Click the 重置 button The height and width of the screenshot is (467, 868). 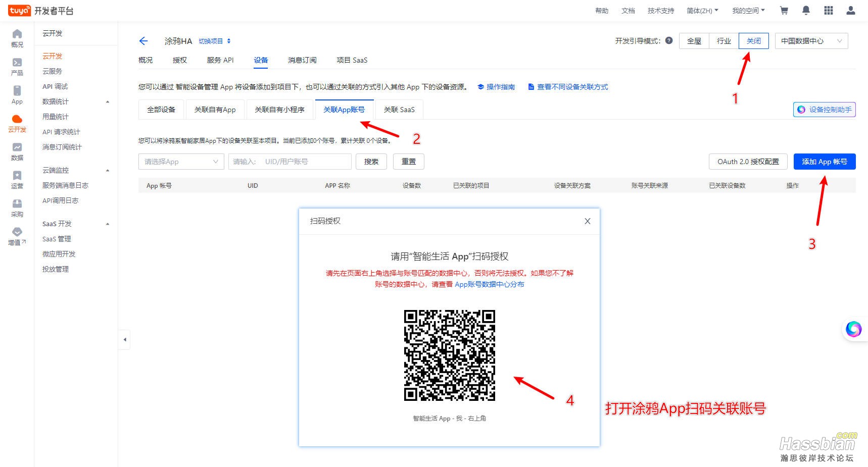(x=409, y=162)
